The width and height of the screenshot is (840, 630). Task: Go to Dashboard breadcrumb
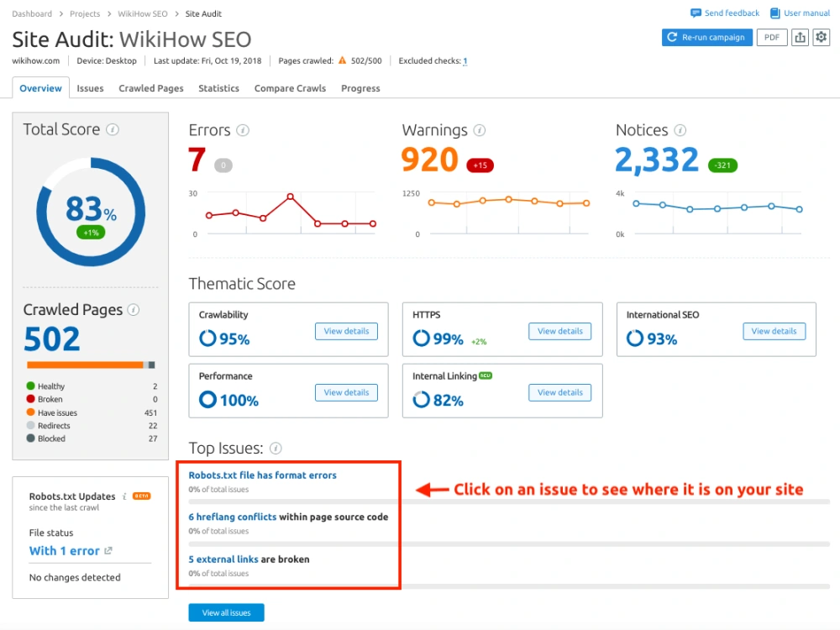click(32, 14)
